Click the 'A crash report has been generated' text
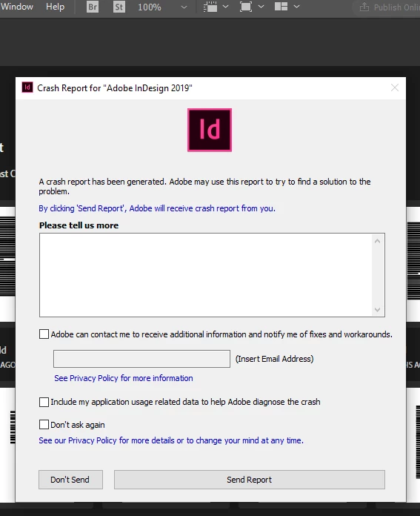Viewport: 420px width, 516px height. click(x=204, y=186)
